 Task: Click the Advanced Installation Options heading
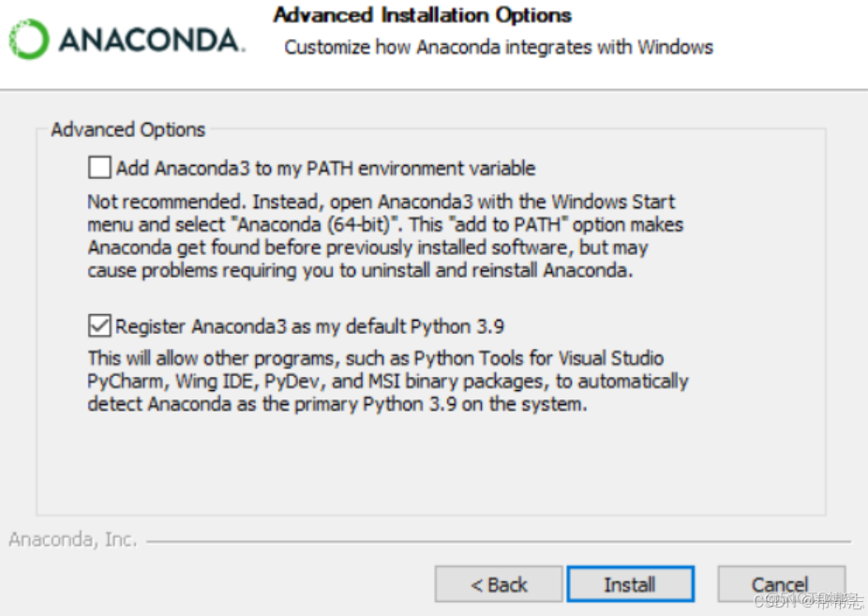[422, 15]
